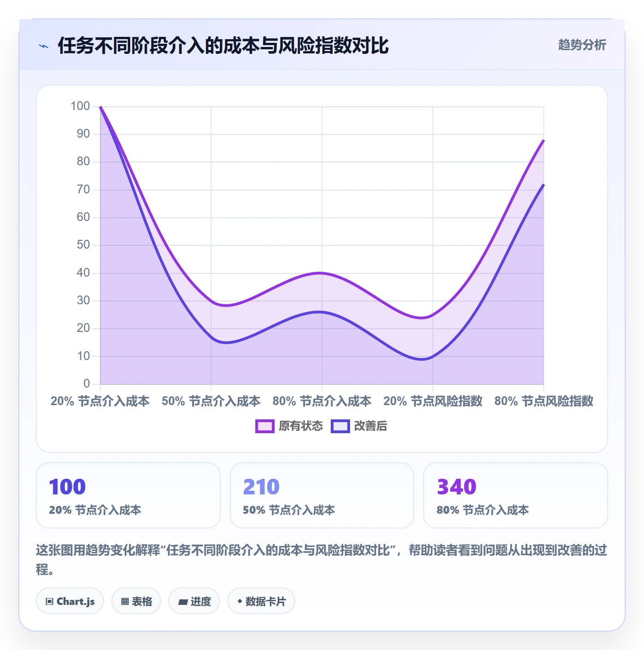
Task: Click the y-axis value 0
Action: (x=86, y=383)
